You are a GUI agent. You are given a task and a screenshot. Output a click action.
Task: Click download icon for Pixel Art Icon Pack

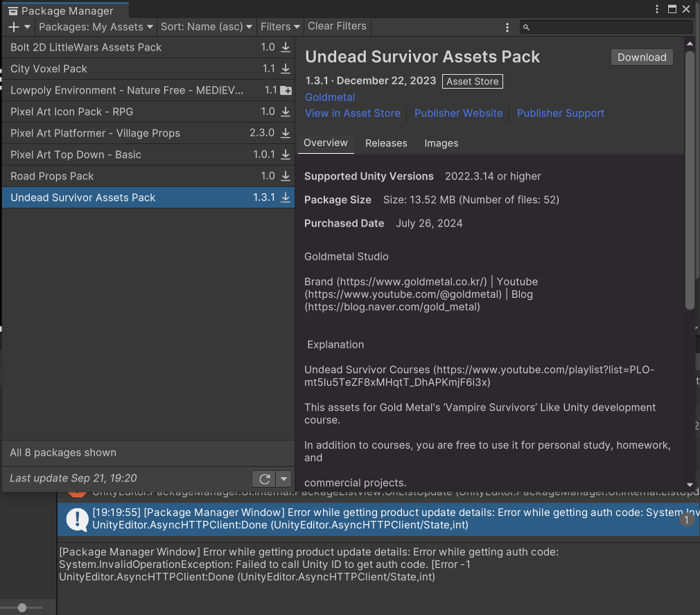[286, 112]
